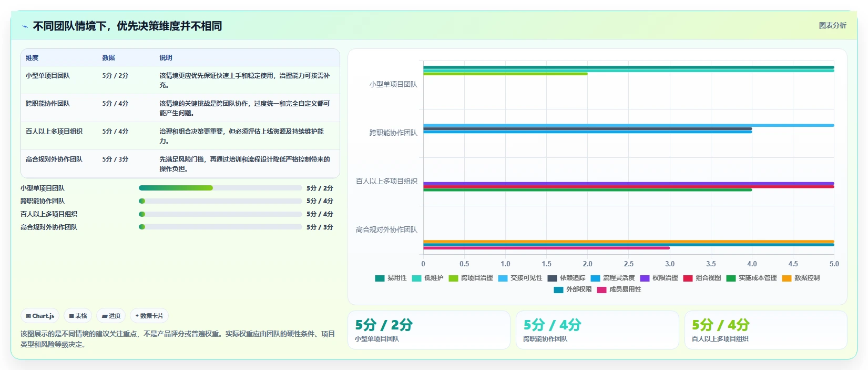Click the description starting 治理和组合决策更重要
868x370 pixels.
(242, 136)
